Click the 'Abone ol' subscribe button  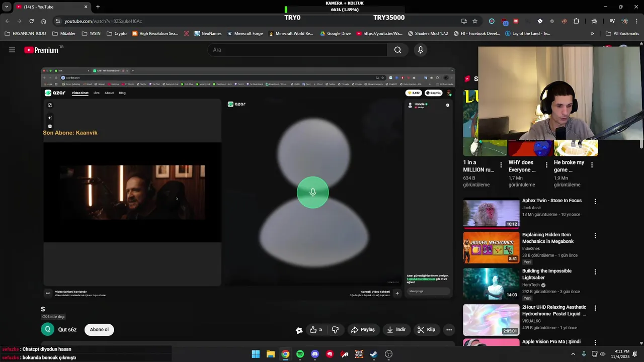pos(99,330)
